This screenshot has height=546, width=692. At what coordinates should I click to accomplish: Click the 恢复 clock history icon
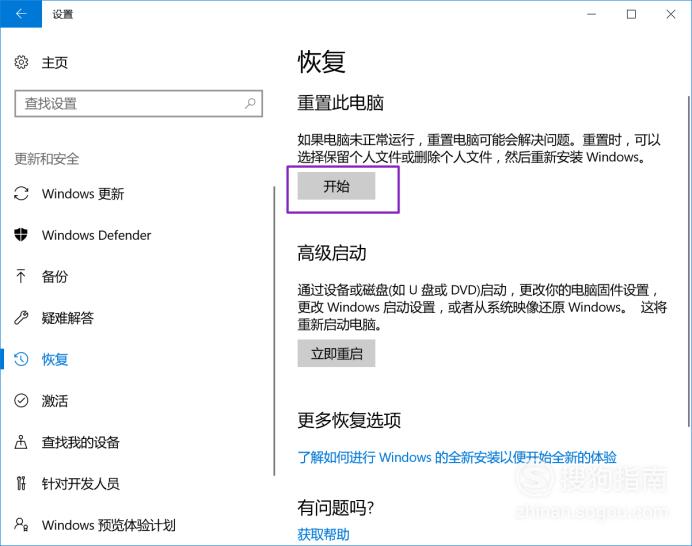point(21,359)
